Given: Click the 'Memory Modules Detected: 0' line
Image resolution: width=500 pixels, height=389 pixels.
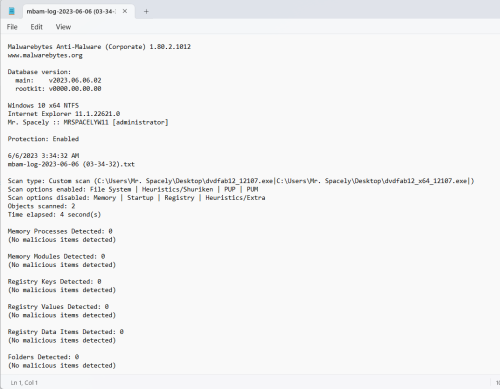Looking at the screenshot, I should coord(56,256).
